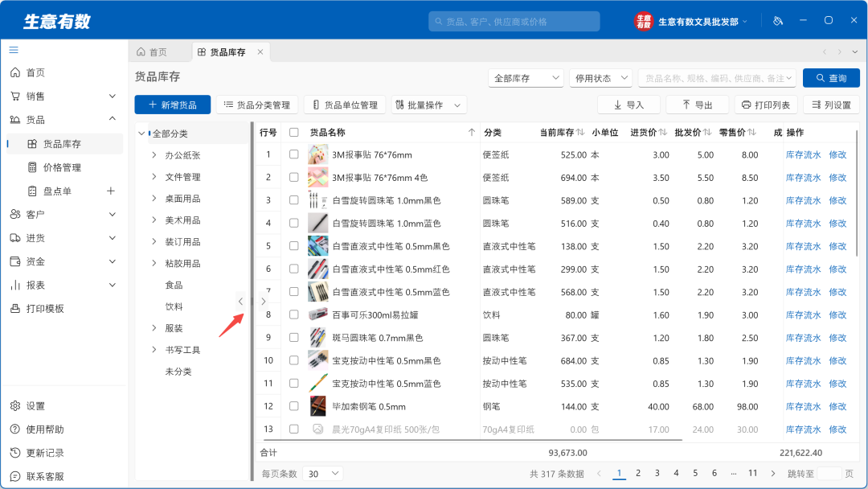Toggle the hamburger sidebar menu icon
868x489 pixels.
[x=14, y=50]
